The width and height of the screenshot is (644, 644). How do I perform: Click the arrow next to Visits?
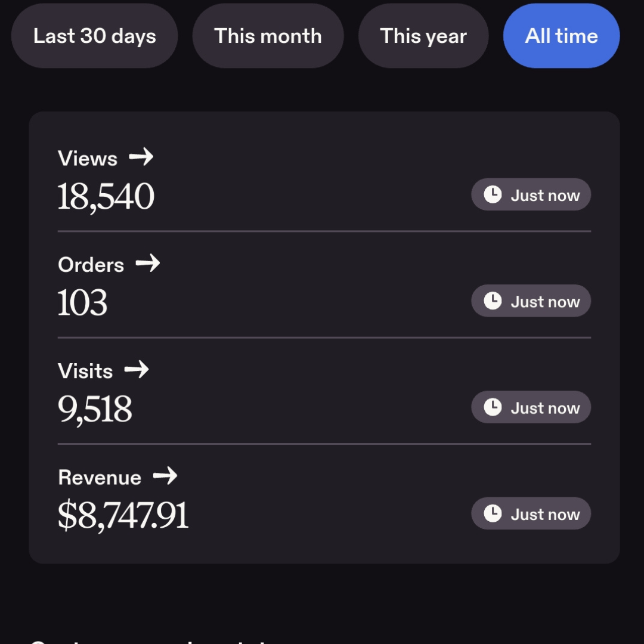point(137,369)
